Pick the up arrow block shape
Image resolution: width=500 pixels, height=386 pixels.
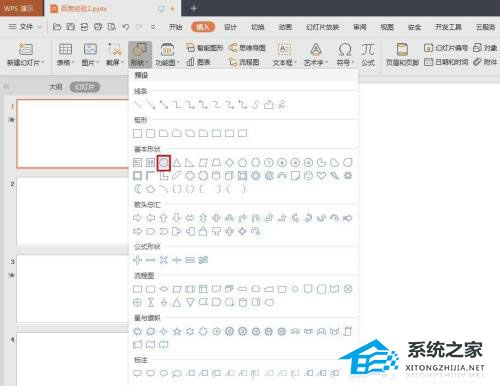click(x=164, y=218)
